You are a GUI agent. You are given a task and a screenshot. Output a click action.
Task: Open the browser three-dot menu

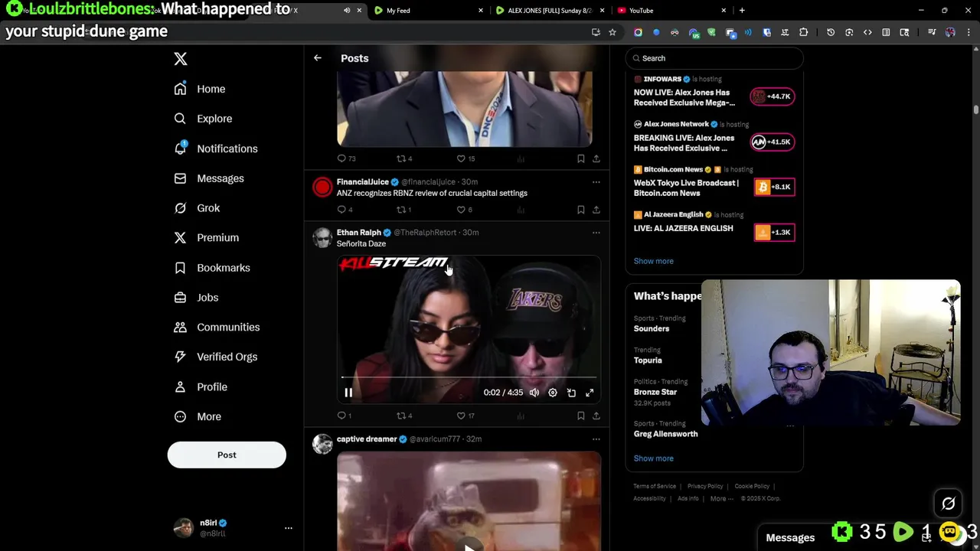(x=969, y=32)
